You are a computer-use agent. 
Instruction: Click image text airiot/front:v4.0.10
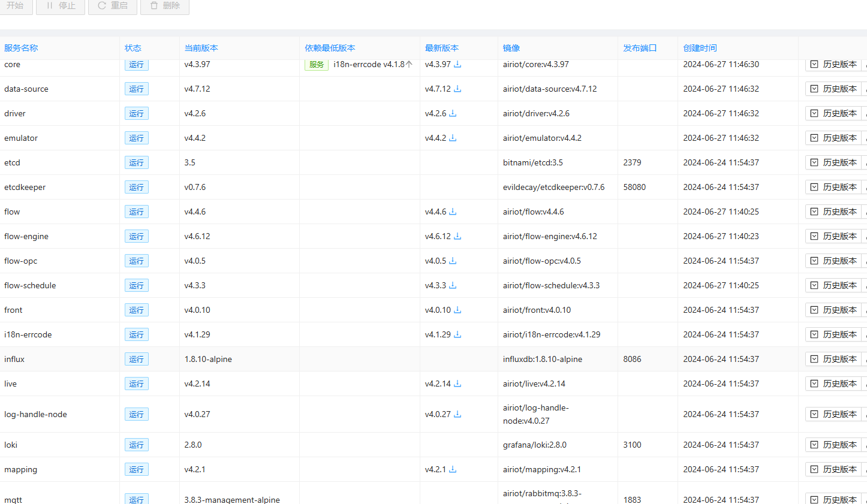[537, 310]
